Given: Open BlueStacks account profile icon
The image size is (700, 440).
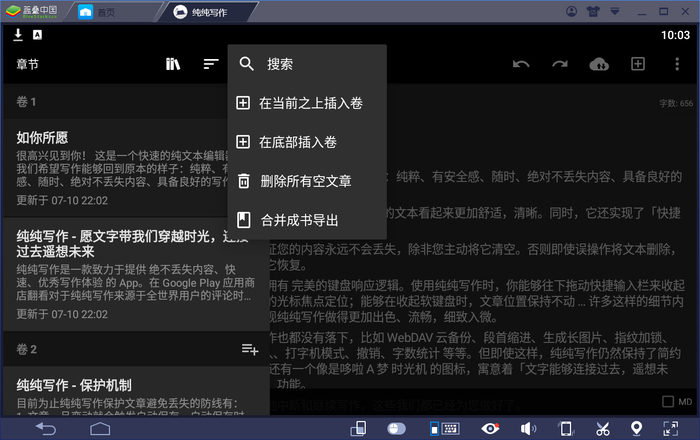Looking at the screenshot, I should tap(571, 12).
